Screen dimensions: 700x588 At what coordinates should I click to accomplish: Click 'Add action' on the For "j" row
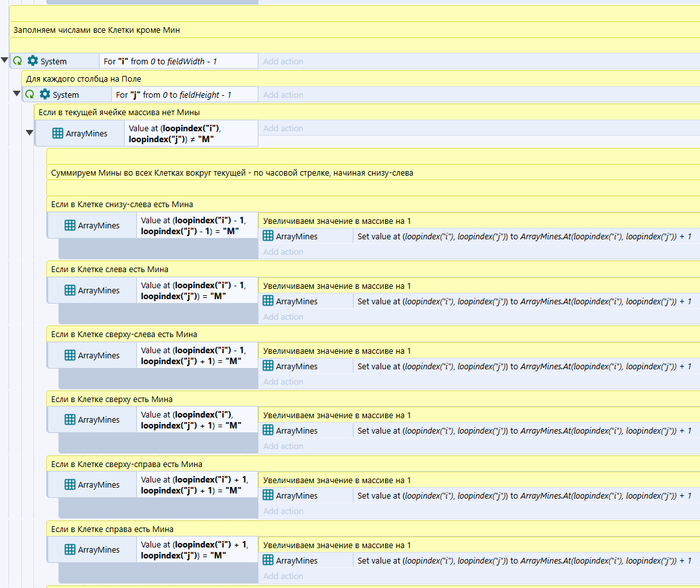click(x=283, y=95)
